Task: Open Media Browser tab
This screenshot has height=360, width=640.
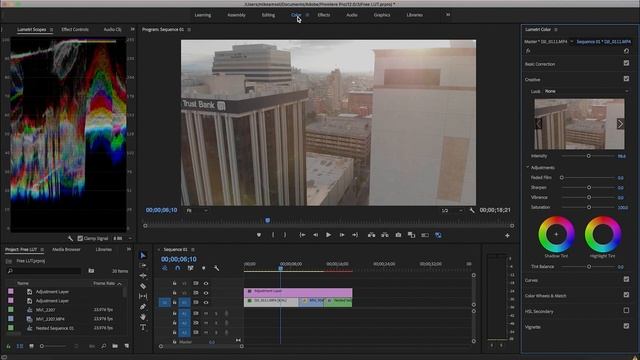Action: [x=66, y=249]
